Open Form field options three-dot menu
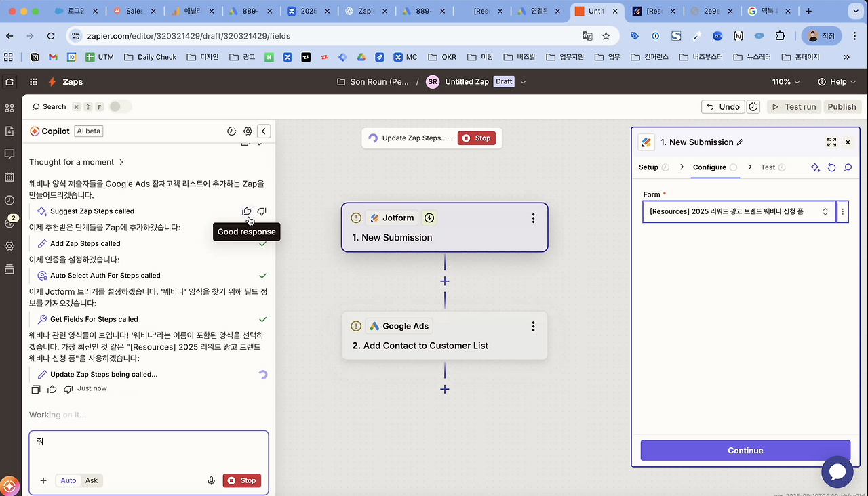The image size is (868, 496). (843, 211)
